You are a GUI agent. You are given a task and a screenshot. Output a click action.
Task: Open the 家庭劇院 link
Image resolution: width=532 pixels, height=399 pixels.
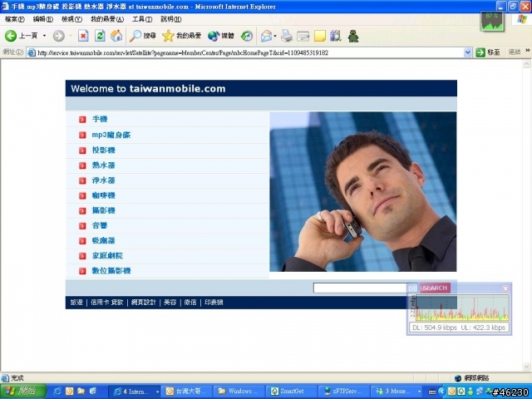(x=107, y=255)
